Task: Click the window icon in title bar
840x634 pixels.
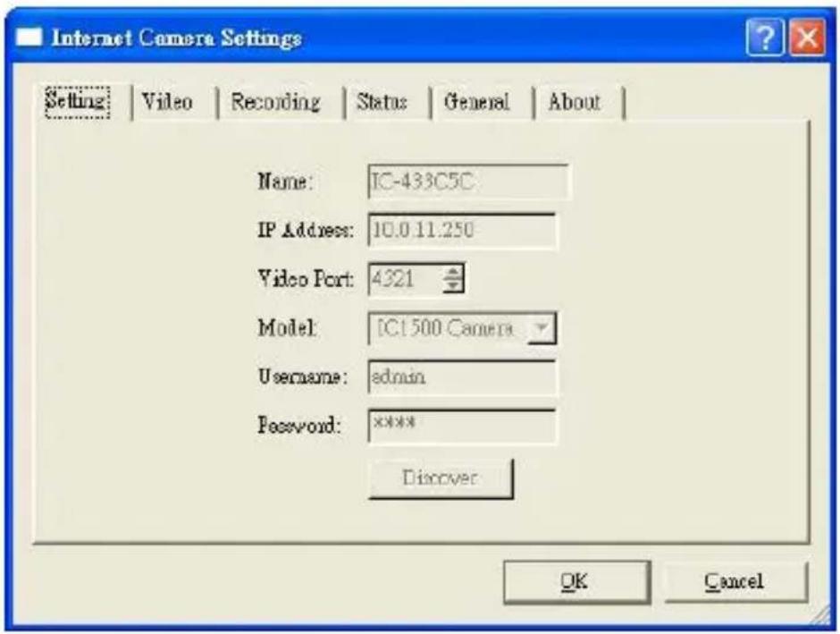Action: pos(29,38)
